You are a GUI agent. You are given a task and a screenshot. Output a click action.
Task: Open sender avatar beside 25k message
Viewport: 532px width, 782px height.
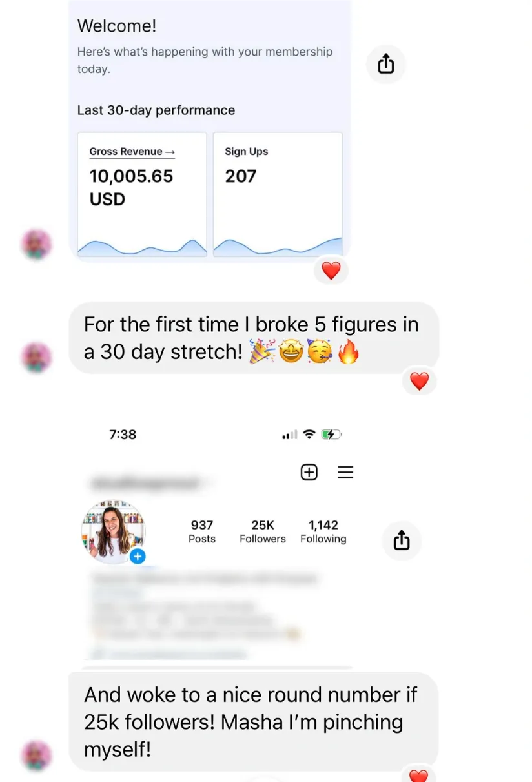pyautogui.click(x=36, y=756)
